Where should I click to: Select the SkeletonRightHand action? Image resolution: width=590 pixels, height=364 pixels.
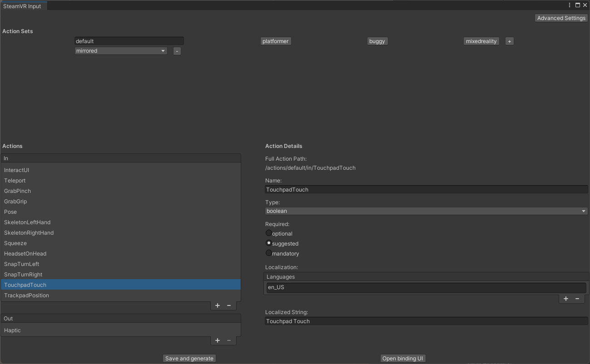[x=121, y=233]
